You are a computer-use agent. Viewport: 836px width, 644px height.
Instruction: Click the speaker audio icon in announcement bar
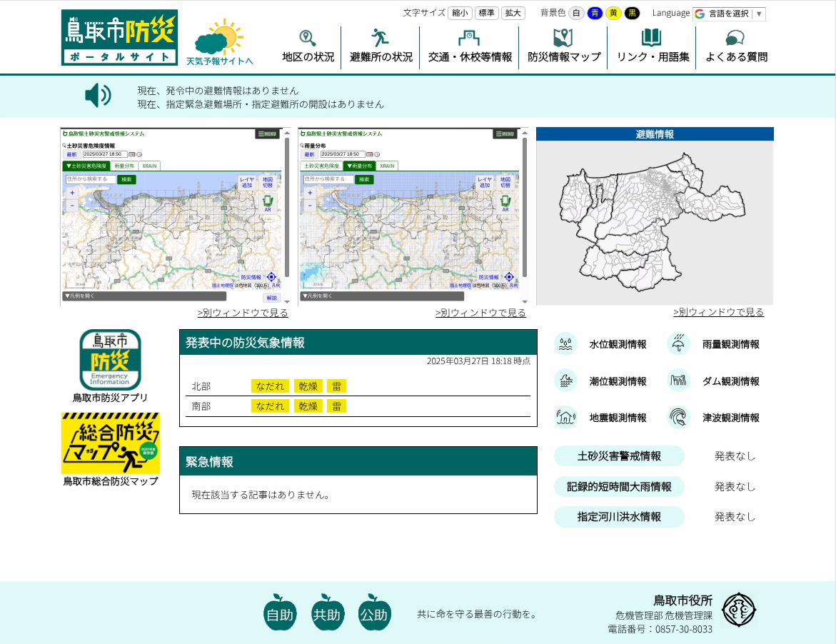point(98,96)
